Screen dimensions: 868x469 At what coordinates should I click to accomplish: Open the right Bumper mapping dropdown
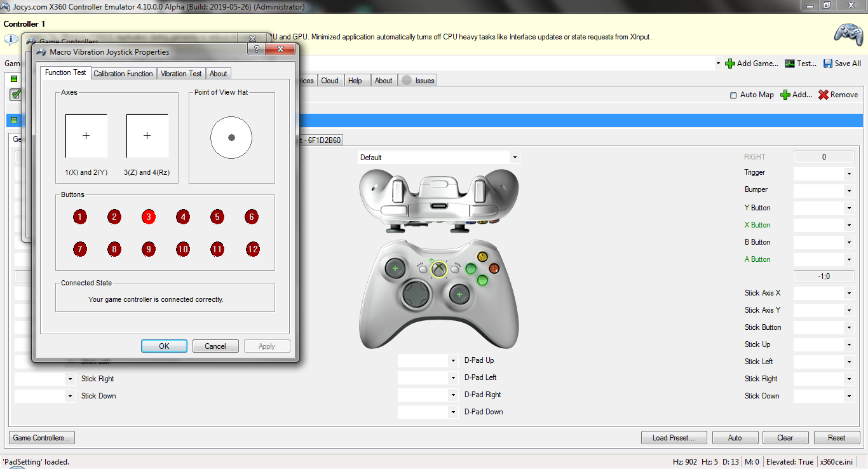coord(848,191)
